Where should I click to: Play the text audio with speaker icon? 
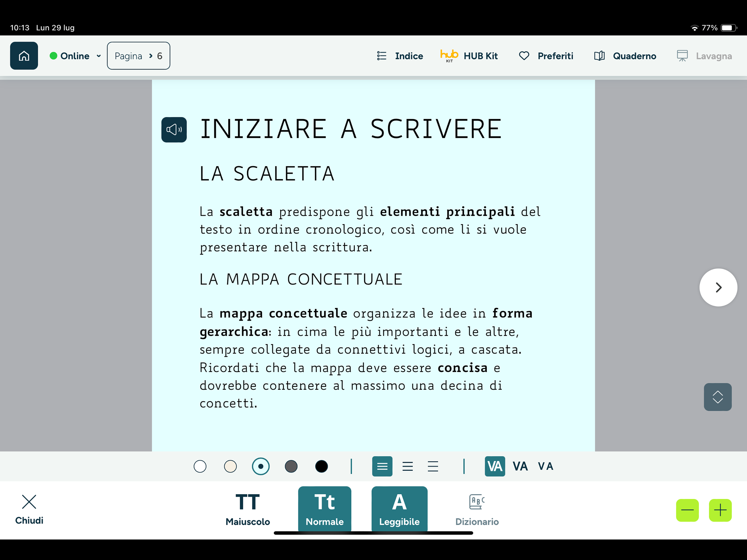(x=174, y=130)
